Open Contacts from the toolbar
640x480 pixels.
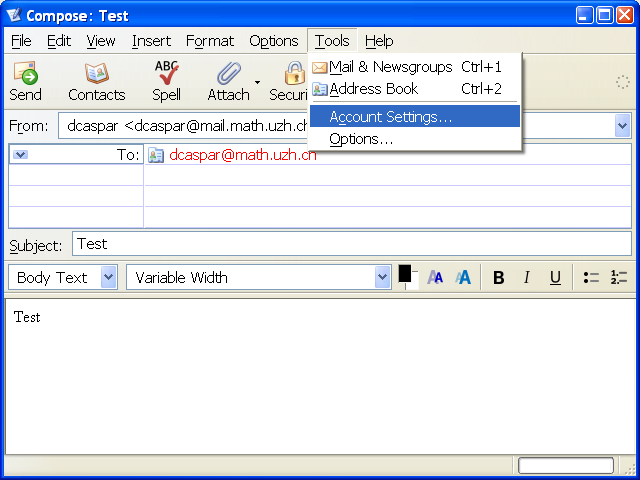96,81
